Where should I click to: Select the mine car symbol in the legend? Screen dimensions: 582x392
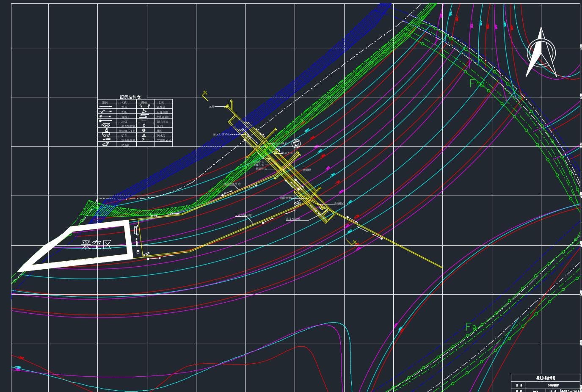point(105,135)
